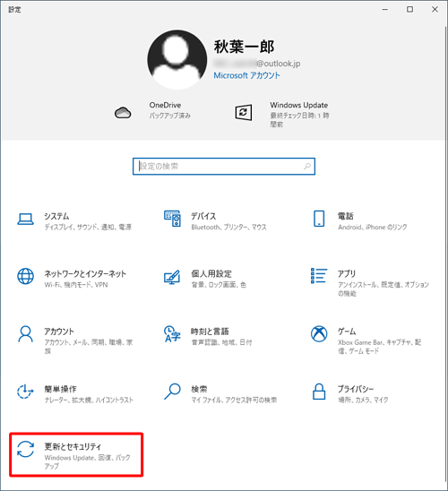Click the user profile avatar picture

pyautogui.click(x=177, y=59)
